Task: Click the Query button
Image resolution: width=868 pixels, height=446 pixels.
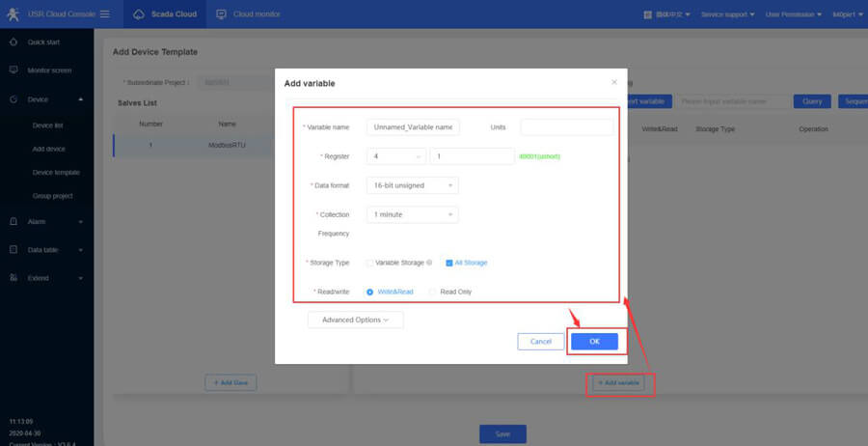Action: point(812,101)
